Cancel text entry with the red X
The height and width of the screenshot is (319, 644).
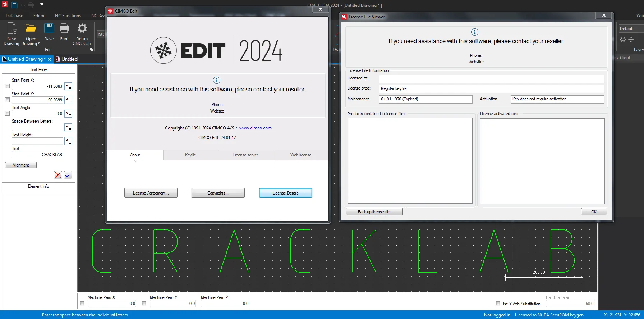(x=58, y=175)
